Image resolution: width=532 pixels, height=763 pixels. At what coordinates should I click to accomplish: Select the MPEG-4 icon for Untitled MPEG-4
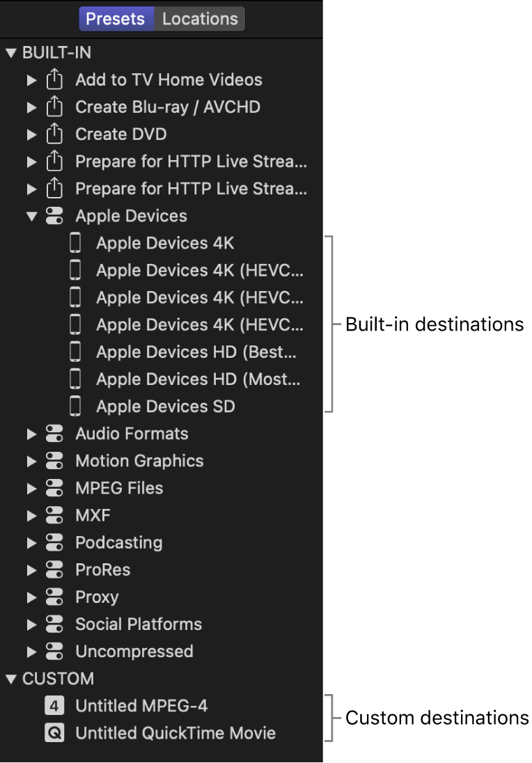(55, 705)
